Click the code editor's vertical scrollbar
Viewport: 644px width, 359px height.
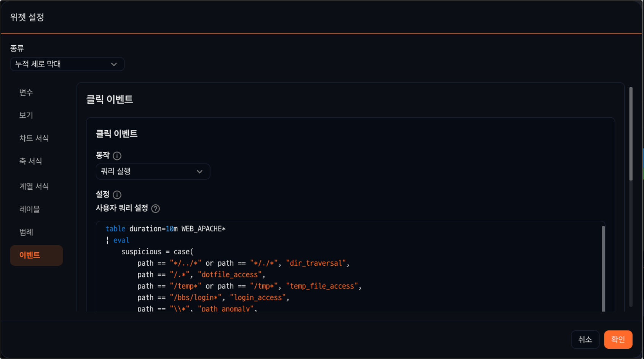click(603, 266)
